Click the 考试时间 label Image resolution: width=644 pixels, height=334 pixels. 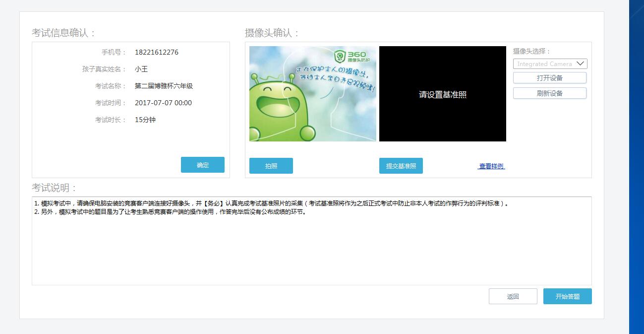[x=111, y=103]
